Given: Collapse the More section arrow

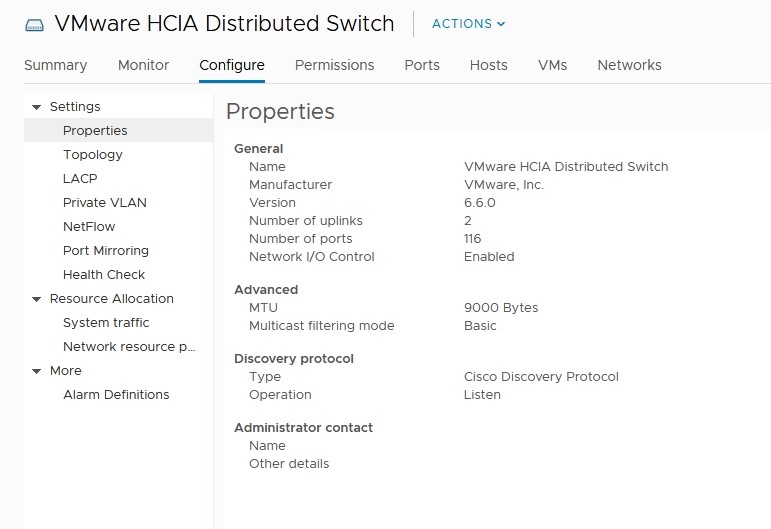Looking at the screenshot, I should pos(36,371).
